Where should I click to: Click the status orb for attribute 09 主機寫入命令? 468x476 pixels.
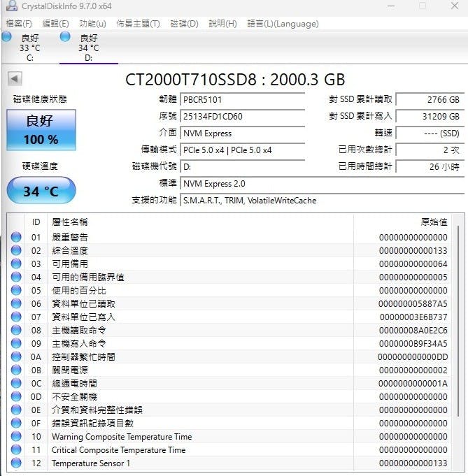(16, 343)
